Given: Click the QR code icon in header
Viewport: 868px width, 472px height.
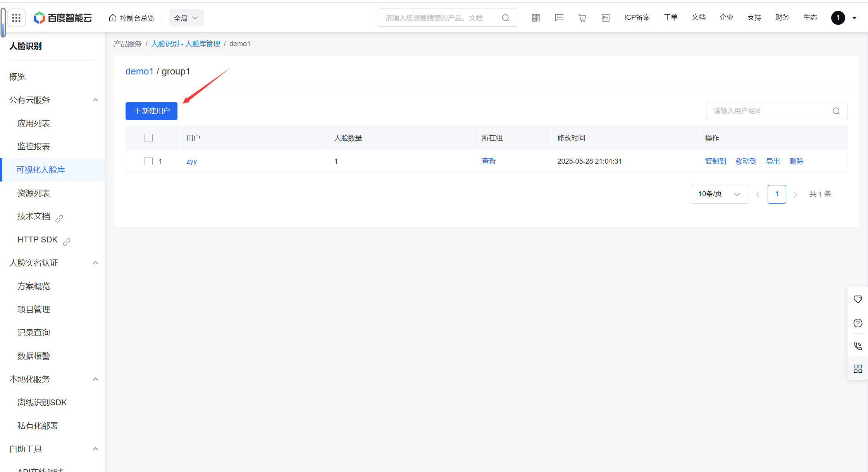Looking at the screenshot, I should click(536, 18).
